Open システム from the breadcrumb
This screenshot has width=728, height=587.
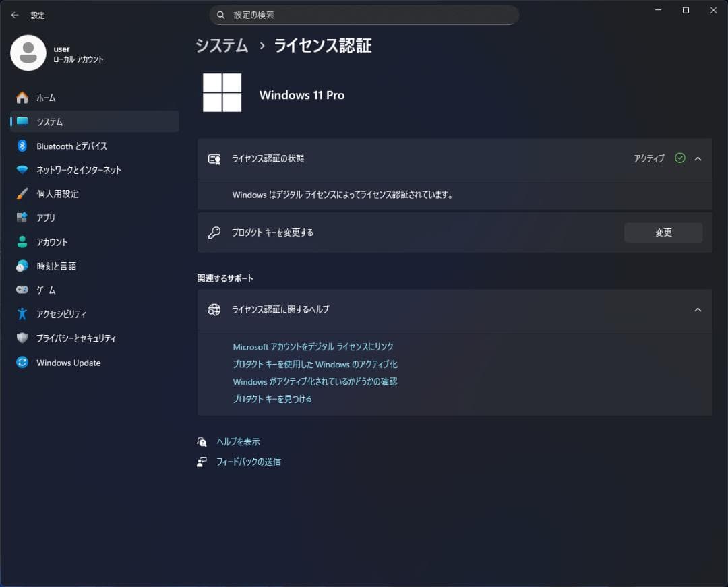(222, 46)
